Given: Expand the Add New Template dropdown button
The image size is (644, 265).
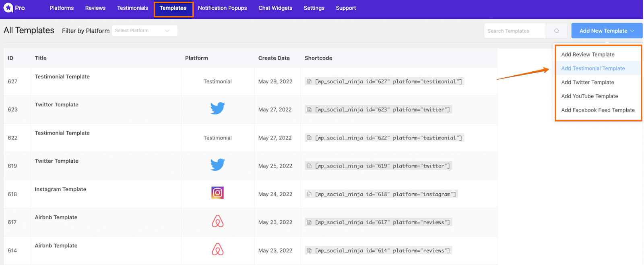Looking at the screenshot, I should coord(607,31).
